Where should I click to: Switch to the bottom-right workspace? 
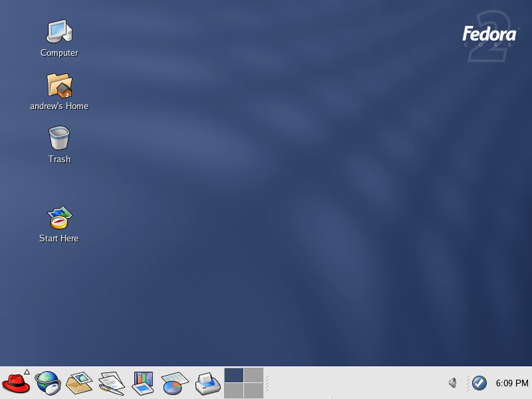click(x=253, y=390)
